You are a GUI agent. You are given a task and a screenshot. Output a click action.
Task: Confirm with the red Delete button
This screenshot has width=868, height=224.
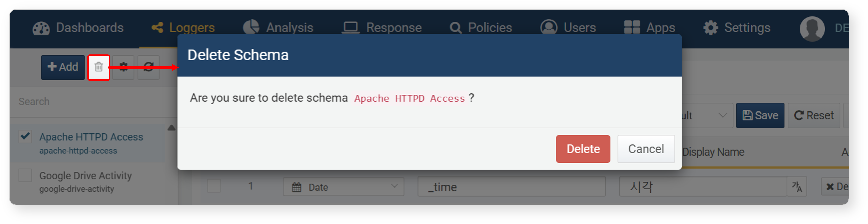click(x=583, y=149)
